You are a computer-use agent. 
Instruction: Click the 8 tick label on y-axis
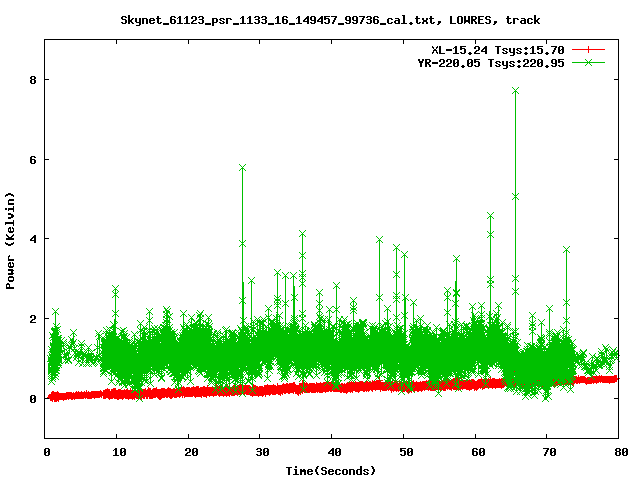coord(32,80)
